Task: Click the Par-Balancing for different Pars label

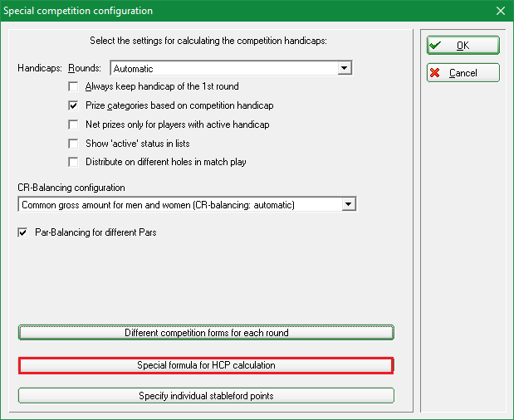Action: click(95, 232)
